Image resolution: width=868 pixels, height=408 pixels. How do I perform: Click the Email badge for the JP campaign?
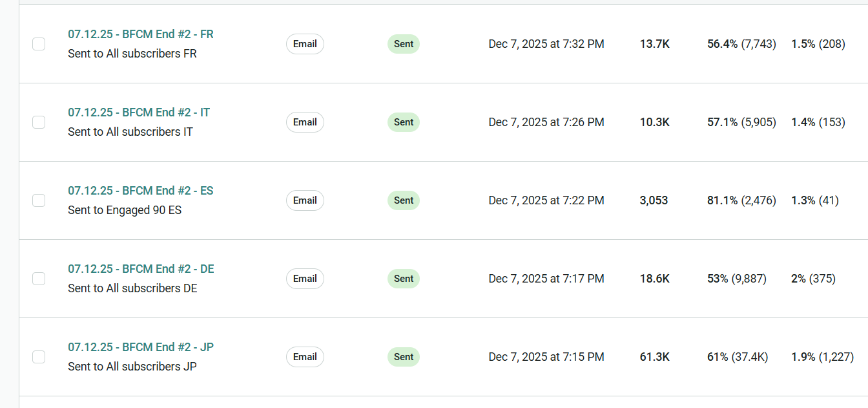(305, 357)
